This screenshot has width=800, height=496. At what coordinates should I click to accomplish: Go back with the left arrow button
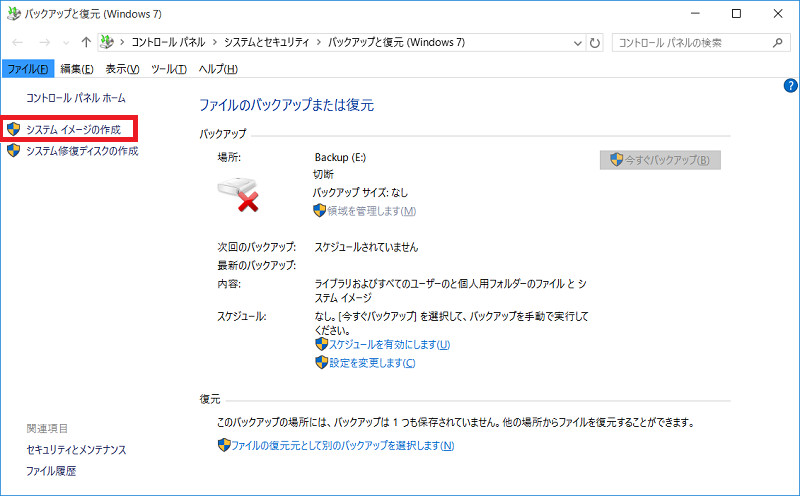(17, 43)
